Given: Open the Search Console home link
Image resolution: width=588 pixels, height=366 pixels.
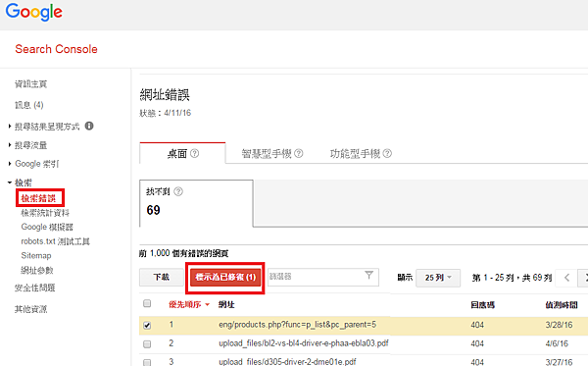Looking at the screenshot, I should [x=56, y=49].
